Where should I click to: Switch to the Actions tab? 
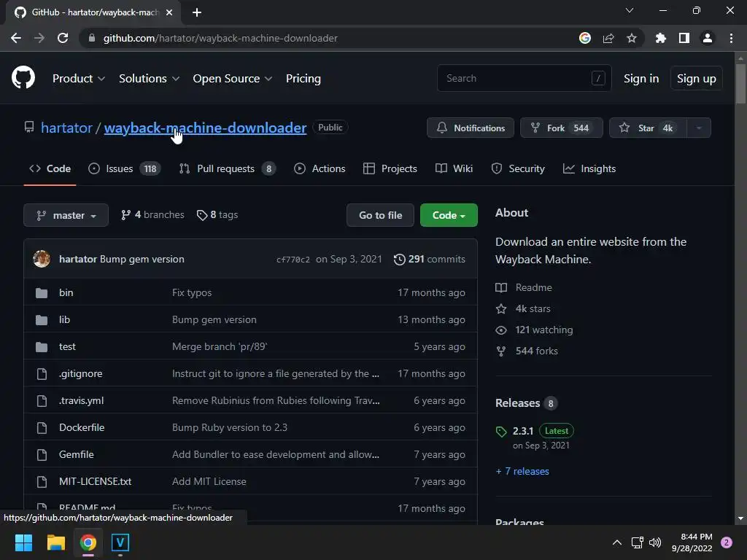pos(320,168)
